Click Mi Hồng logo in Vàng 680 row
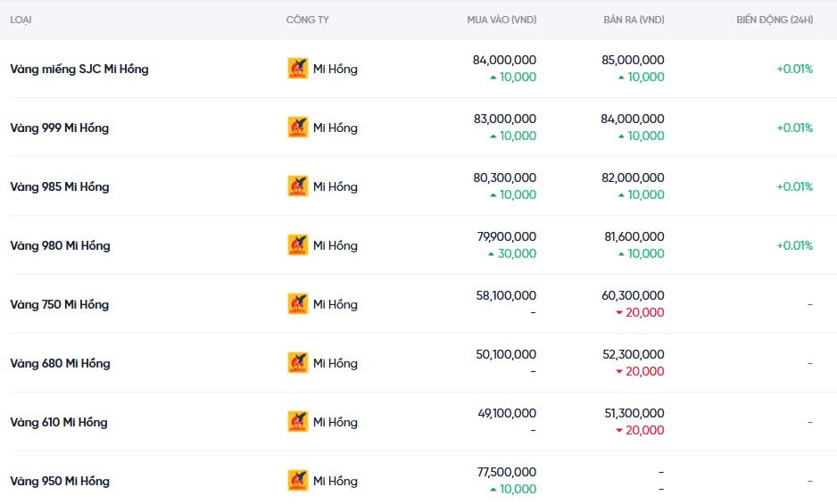This screenshot has width=837, height=504. coord(297,363)
